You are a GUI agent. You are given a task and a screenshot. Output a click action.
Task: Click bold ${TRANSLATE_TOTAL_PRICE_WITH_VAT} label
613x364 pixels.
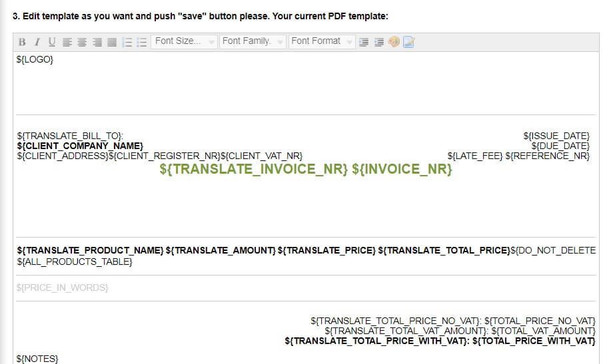(376, 341)
